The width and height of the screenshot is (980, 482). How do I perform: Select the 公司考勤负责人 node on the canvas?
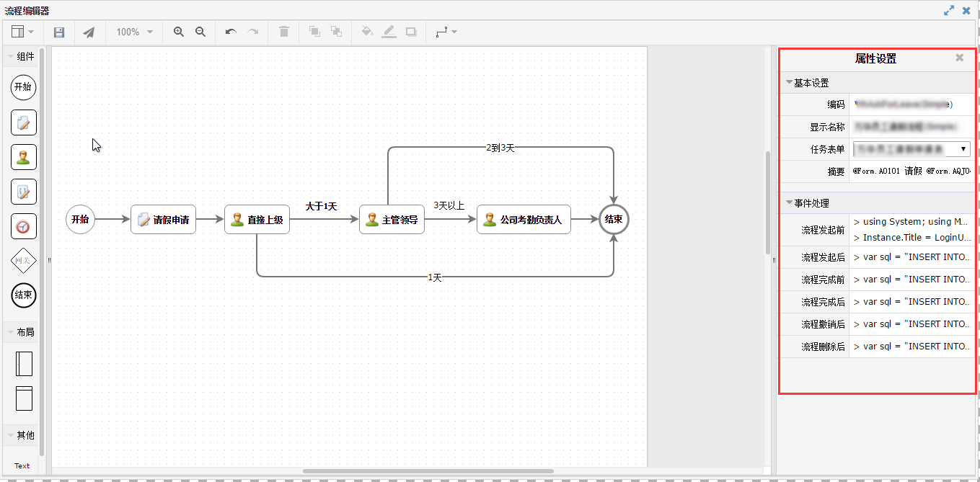click(524, 220)
